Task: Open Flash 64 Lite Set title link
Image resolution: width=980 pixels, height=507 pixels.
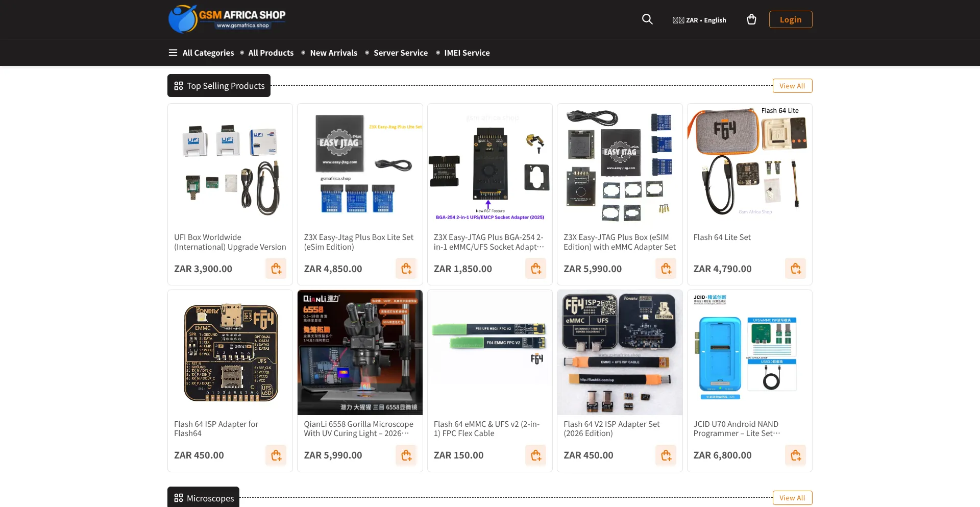Action: pyautogui.click(x=722, y=237)
